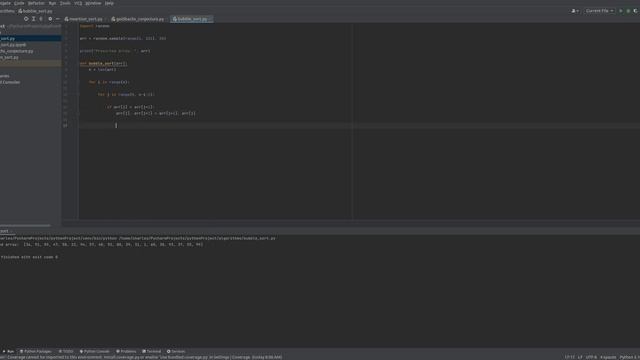Open the Refactor menu
The image size is (640, 360).
36,3
